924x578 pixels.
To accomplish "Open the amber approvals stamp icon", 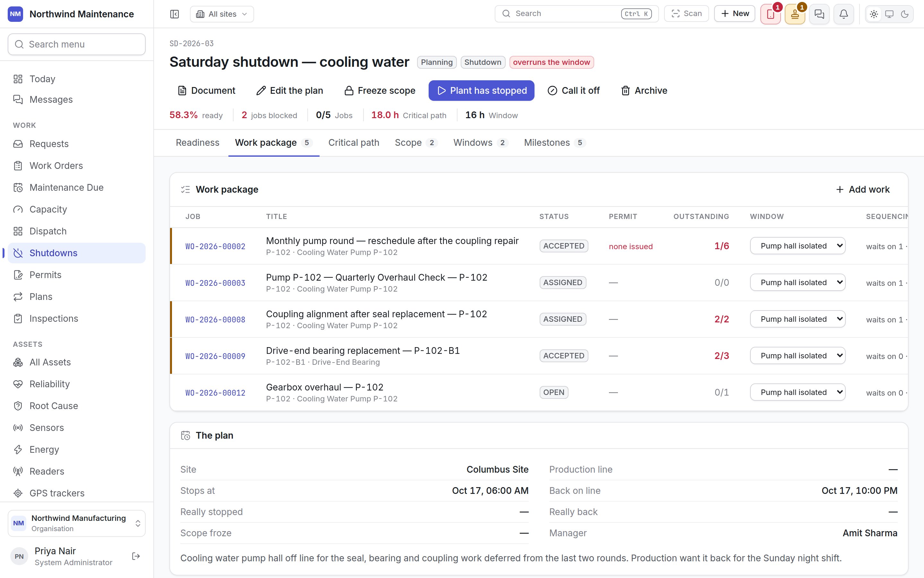I will [795, 14].
